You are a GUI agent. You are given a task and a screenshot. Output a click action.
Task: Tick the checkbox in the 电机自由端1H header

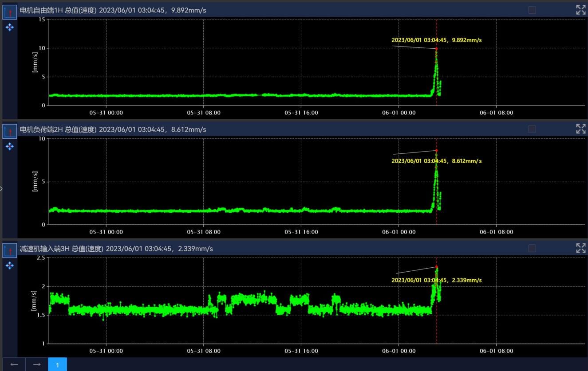[532, 10]
